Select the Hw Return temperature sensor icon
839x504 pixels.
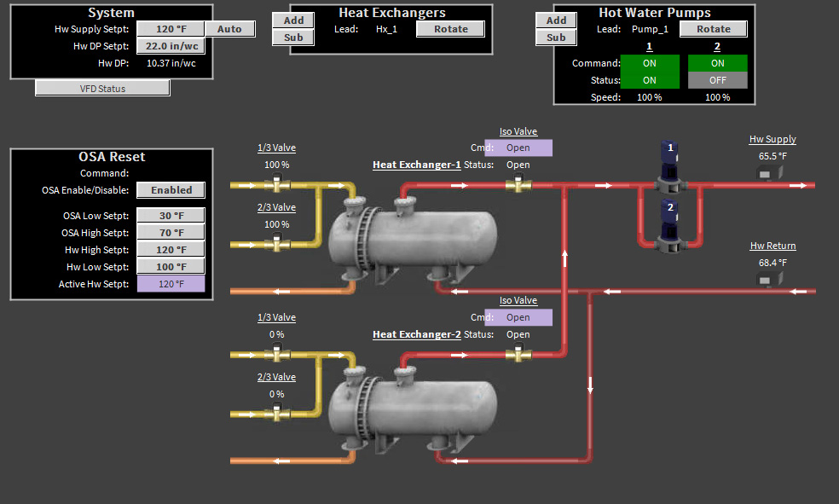[x=765, y=280]
